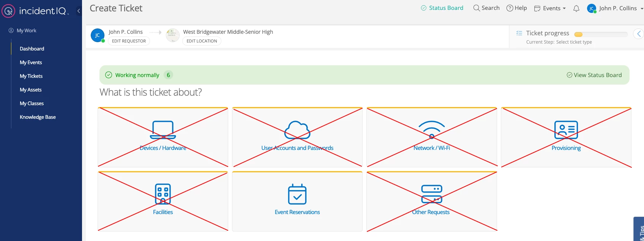The width and height of the screenshot is (644, 241).
Task: Open the Tips tab at bottom right
Action: 639,229
